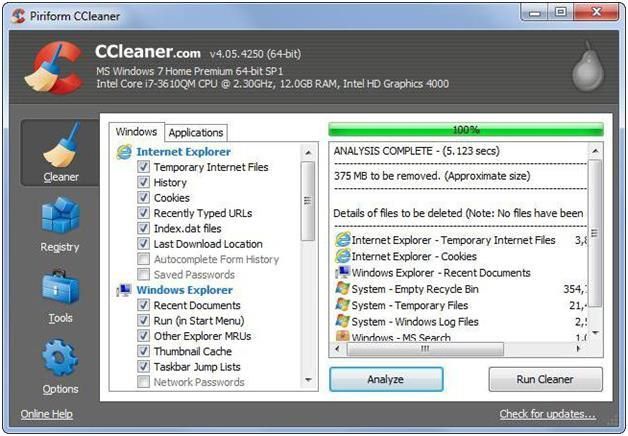Toggle Last Download Location checkbox

pyautogui.click(x=143, y=243)
